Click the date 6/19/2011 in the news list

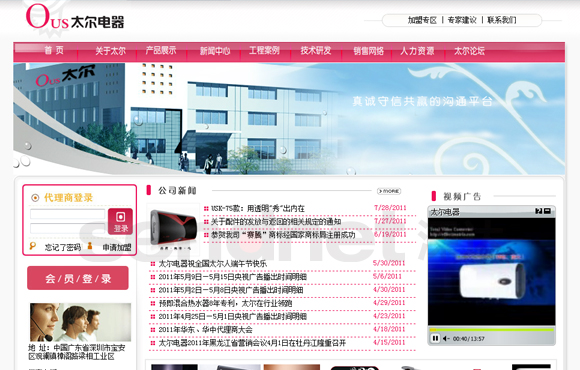(390, 235)
